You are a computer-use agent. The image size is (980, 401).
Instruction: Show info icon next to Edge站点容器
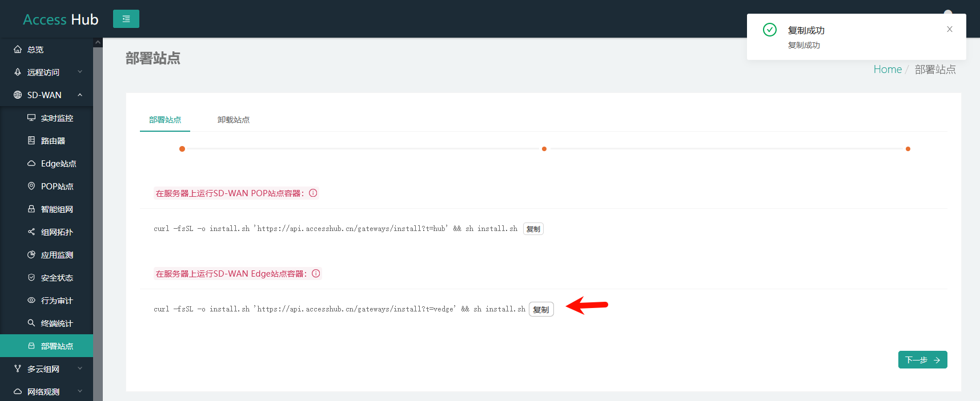[316, 273]
